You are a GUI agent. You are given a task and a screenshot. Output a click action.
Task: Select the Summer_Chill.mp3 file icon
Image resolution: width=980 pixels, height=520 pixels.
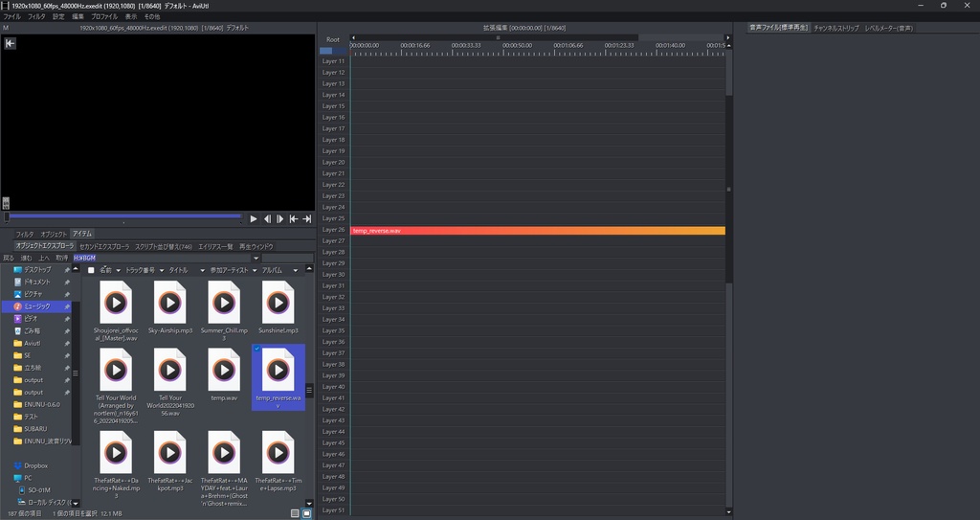click(224, 303)
